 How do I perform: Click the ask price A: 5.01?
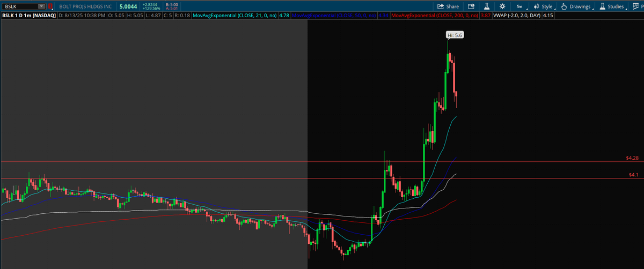[173, 9]
